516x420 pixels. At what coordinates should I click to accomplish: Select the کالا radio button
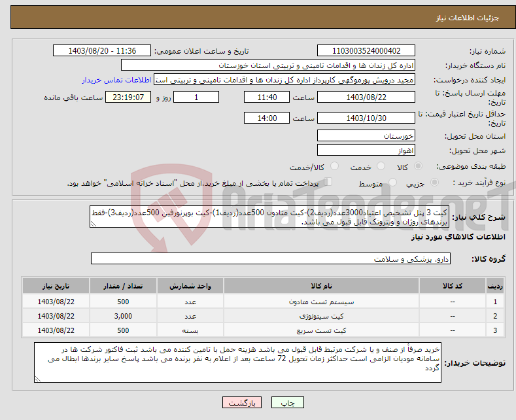pyautogui.click(x=418, y=166)
